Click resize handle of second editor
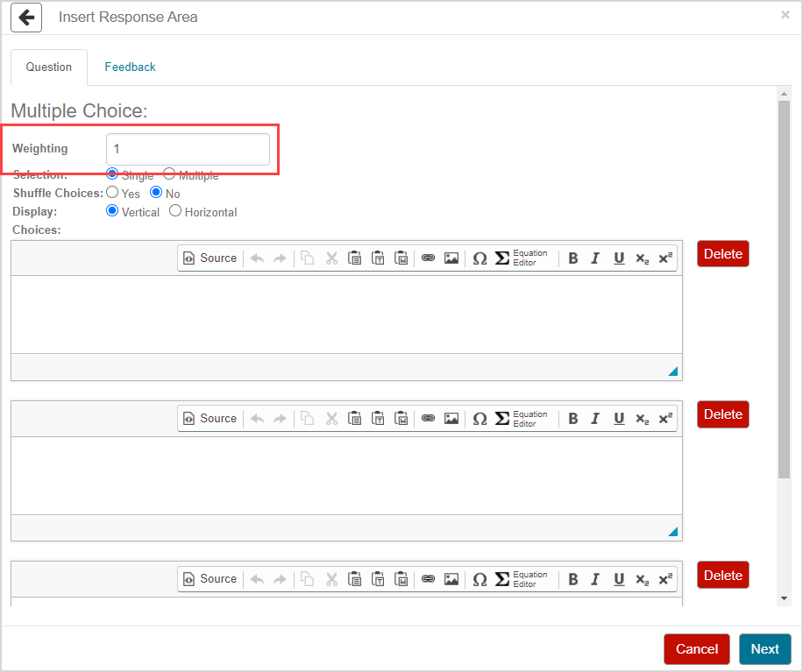The width and height of the screenshot is (803, 672). (x=673, y=531)
